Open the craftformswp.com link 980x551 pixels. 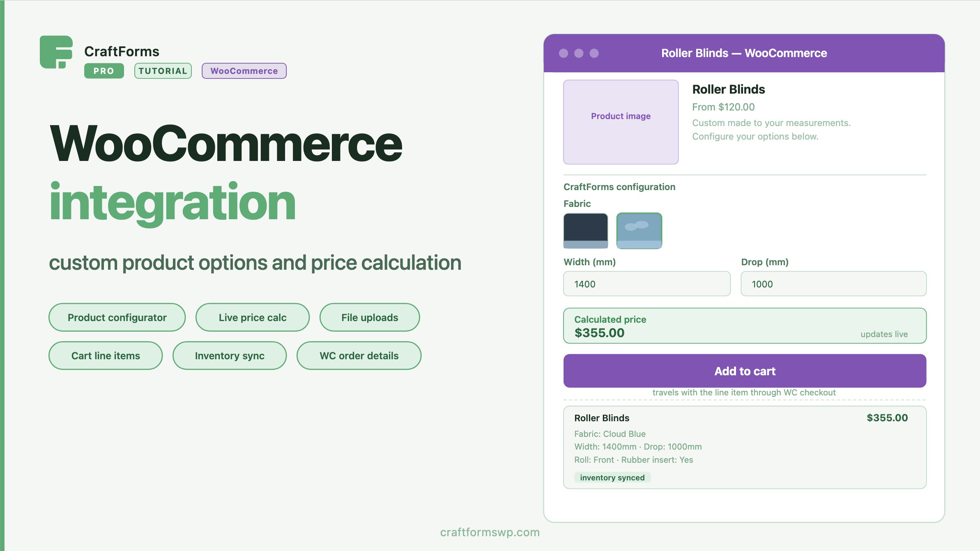pyautogui.click(x=490, y=532)
